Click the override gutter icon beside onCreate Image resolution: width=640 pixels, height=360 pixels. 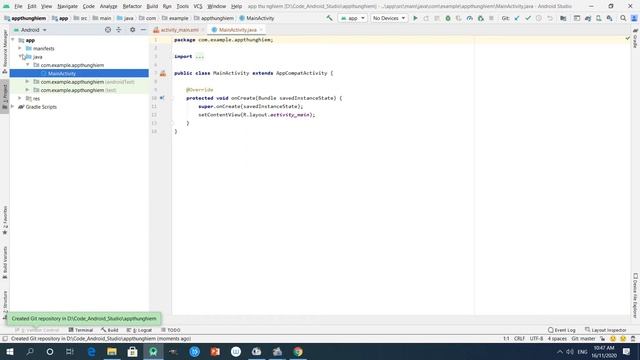pyautogui.click(x=162, y=98)
